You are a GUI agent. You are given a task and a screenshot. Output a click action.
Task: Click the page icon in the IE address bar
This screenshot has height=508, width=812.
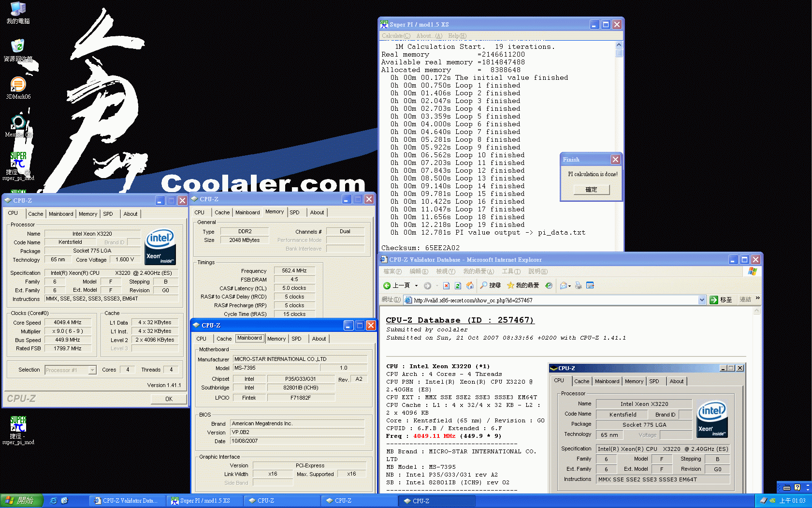[408, 300]
